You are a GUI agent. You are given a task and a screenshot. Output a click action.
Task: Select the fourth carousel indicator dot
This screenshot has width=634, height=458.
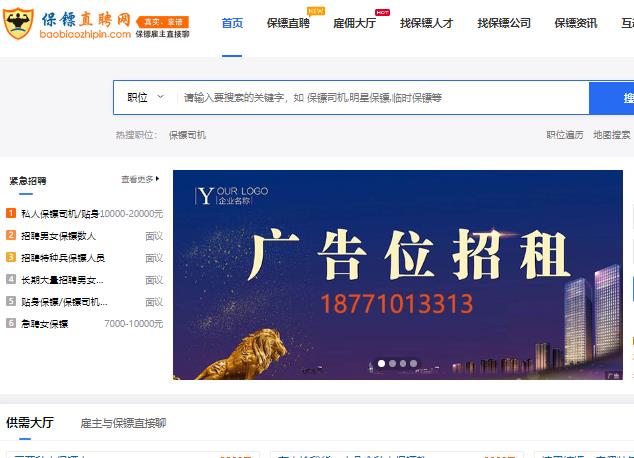pos(414,364)
